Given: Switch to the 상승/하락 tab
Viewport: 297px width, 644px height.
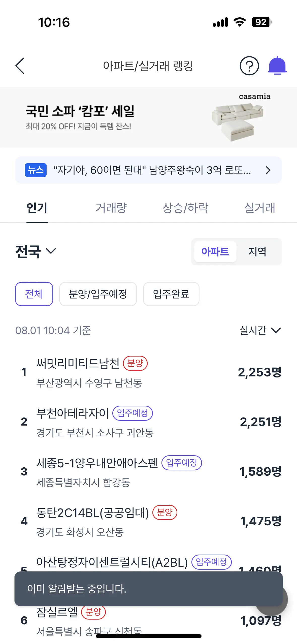Looking at the screenshot, I should point(185,208).
